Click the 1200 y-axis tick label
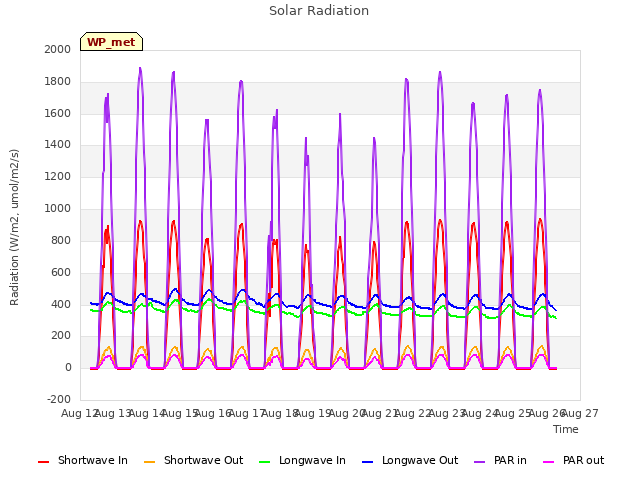This screenshot has height=480, width=640. 58,177
